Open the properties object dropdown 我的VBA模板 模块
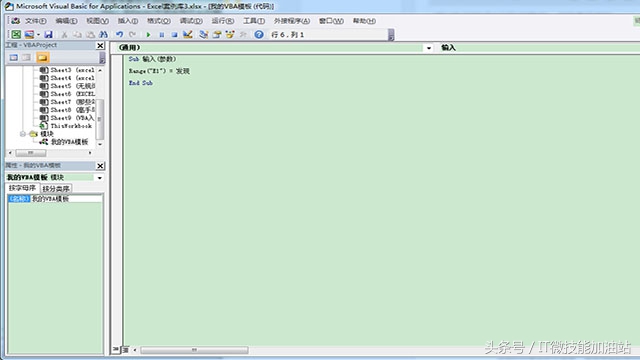The image size is (640, 360). click(99, 178)
